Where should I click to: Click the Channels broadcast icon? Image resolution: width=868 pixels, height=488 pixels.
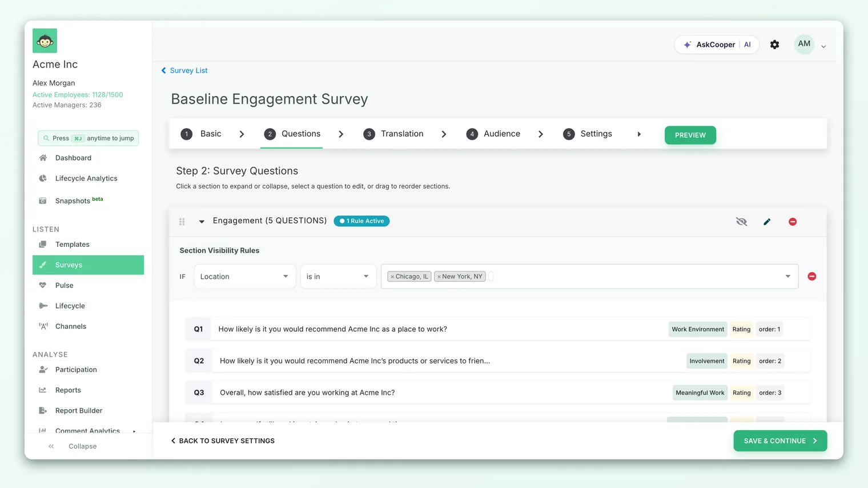tap(43, 326)
